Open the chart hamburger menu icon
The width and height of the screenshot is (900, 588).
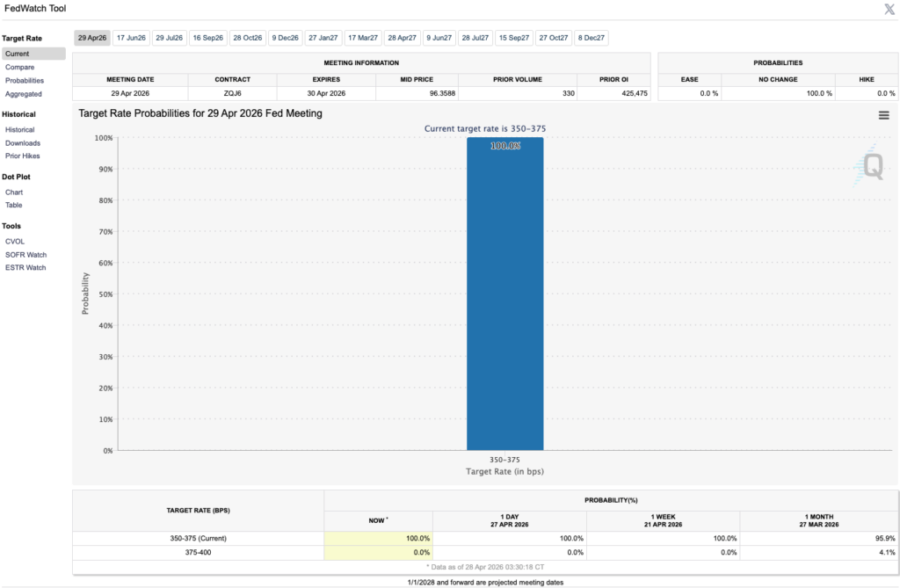coord(884,115)
